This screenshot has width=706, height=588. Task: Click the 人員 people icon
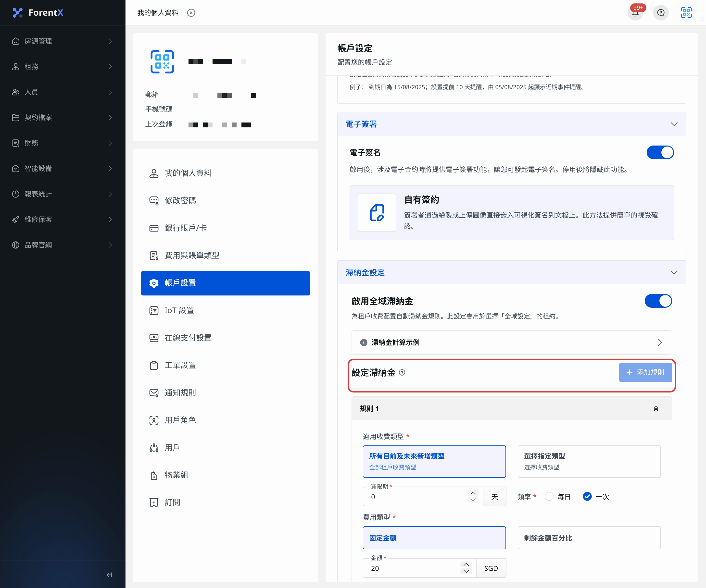pyautogui.click(x=15, y=92)
